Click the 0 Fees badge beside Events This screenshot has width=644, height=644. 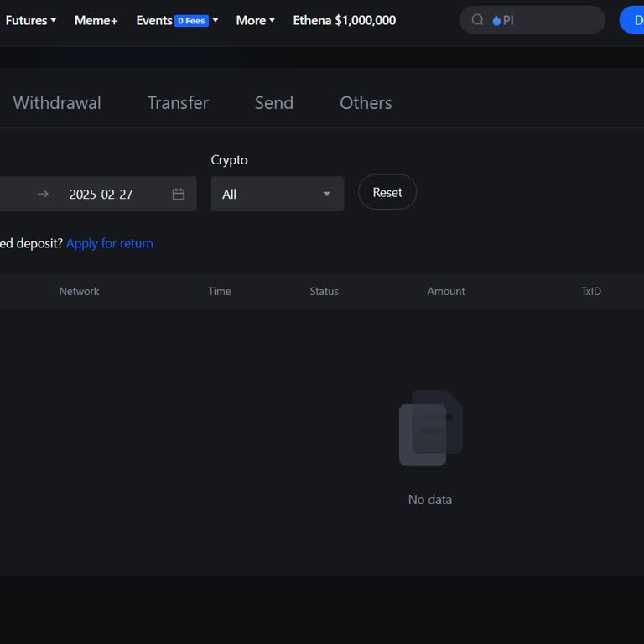(191, 21)
